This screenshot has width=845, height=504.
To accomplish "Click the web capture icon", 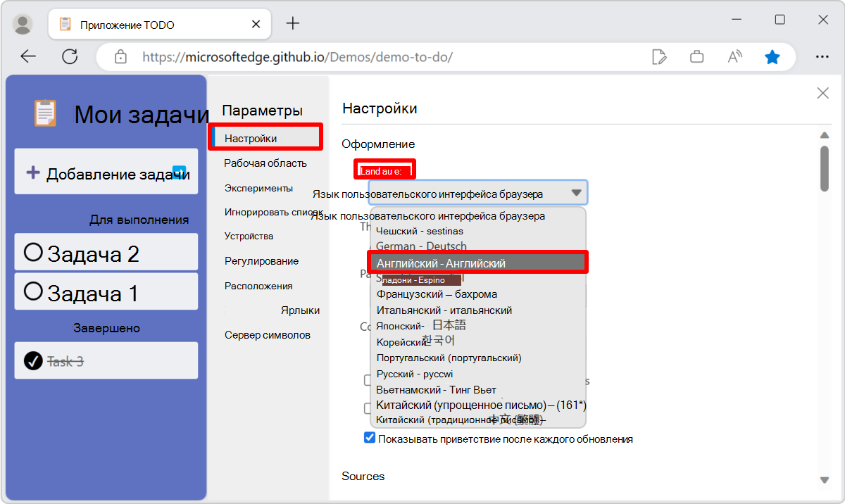I will [660, 56].
